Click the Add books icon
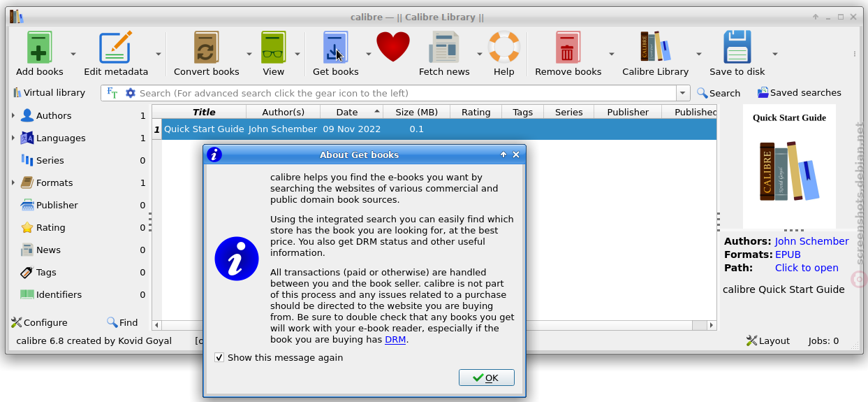Image resolution: width=868 pixels, height=402 pixels. (x=39, y=48)
